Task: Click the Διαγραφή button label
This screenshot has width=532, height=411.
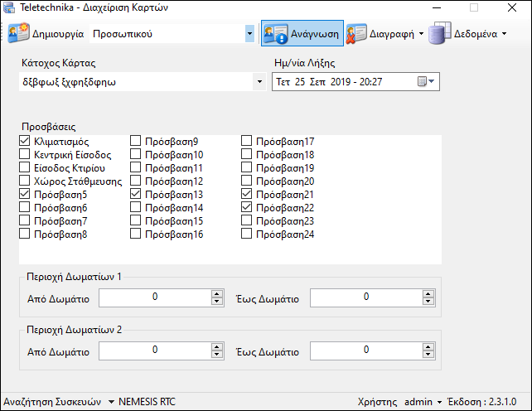Action: 392,34
